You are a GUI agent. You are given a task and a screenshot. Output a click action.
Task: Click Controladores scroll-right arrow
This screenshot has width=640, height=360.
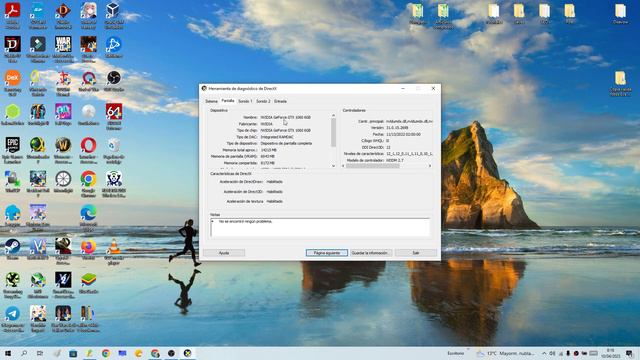coord(430,166)
